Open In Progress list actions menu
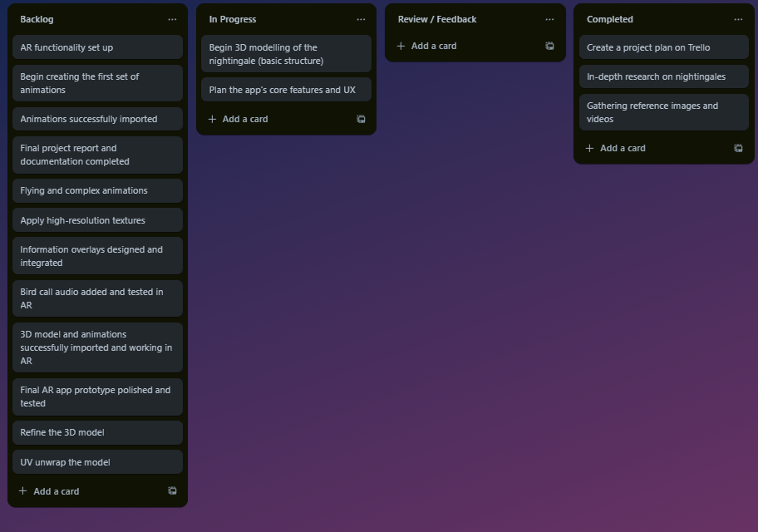Screen dimensions: 758x532 [361, 19]
